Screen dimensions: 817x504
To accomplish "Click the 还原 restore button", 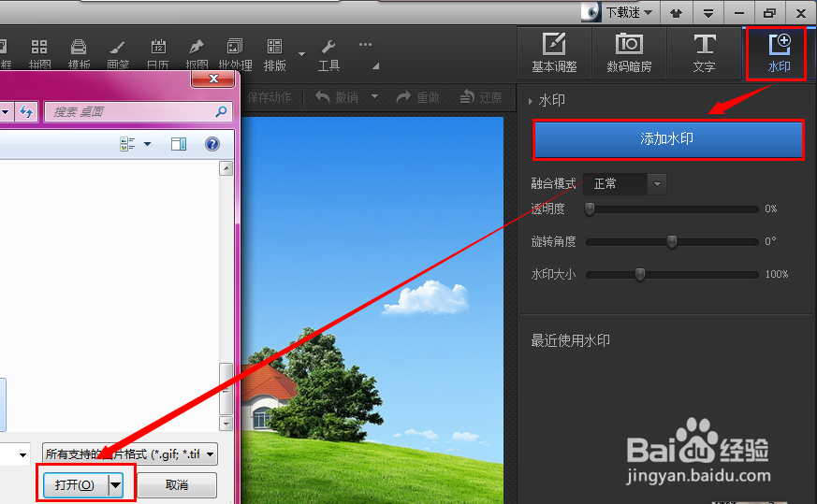I will tap(481, 97).
